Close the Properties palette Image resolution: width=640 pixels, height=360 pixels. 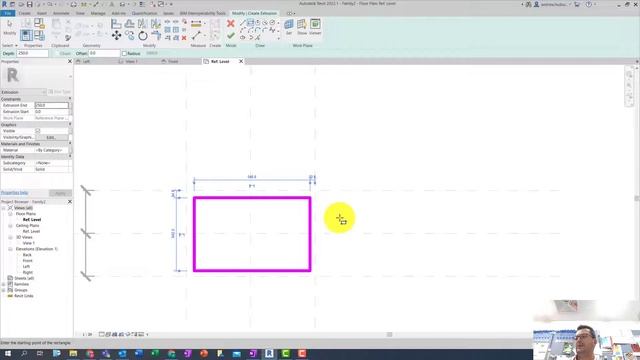coord(70,61)
